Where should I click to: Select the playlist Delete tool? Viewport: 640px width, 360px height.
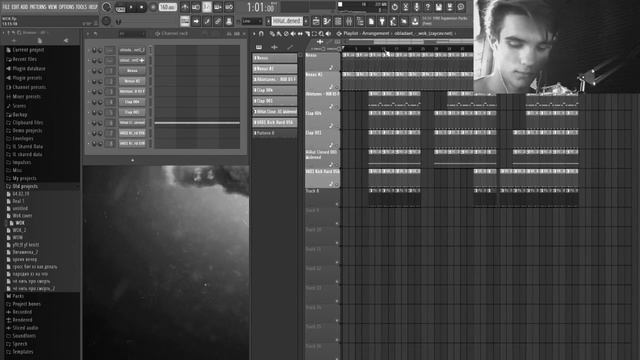click(286, 33)
